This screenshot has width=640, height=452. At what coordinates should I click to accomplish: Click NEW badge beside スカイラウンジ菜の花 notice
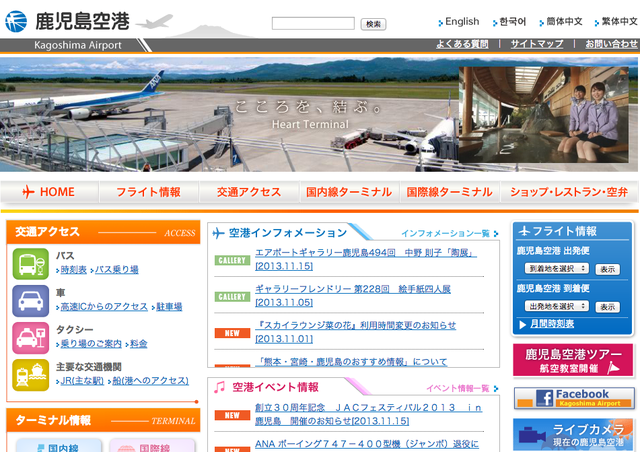(232, 333)
